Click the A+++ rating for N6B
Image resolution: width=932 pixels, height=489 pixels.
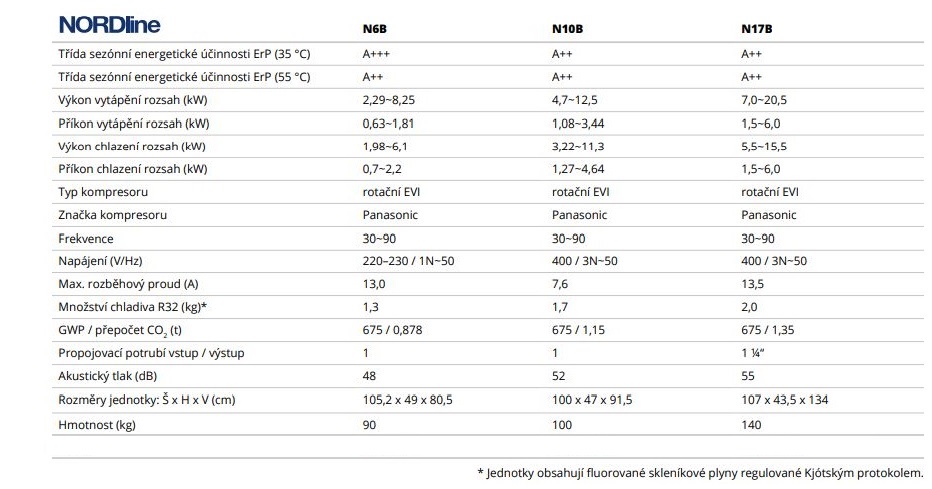coord(376,54)
